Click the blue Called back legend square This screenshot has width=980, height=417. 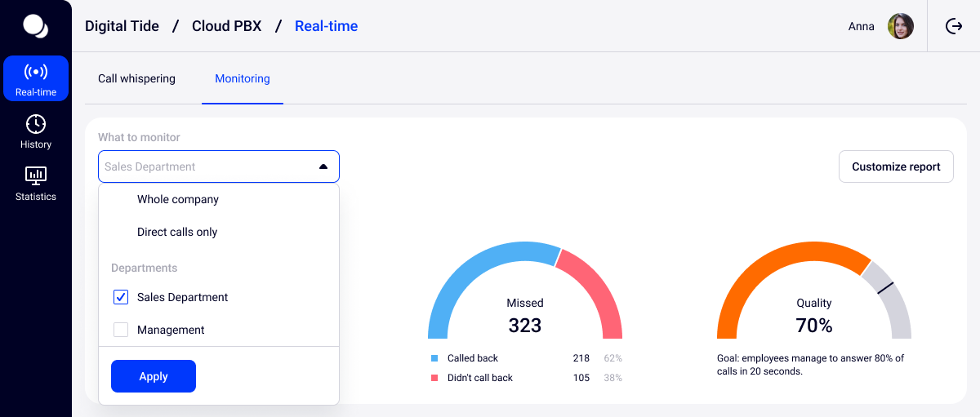click(x=434, y=358)
